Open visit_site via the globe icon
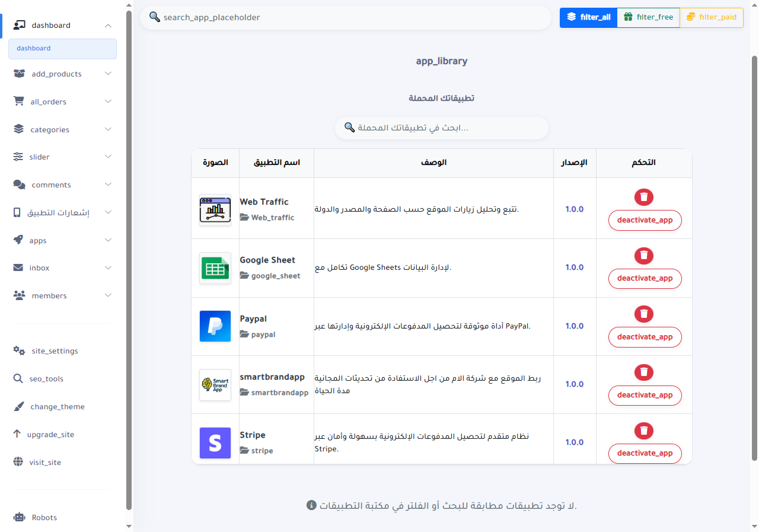The image size is (759, 532). click(18, 462)
